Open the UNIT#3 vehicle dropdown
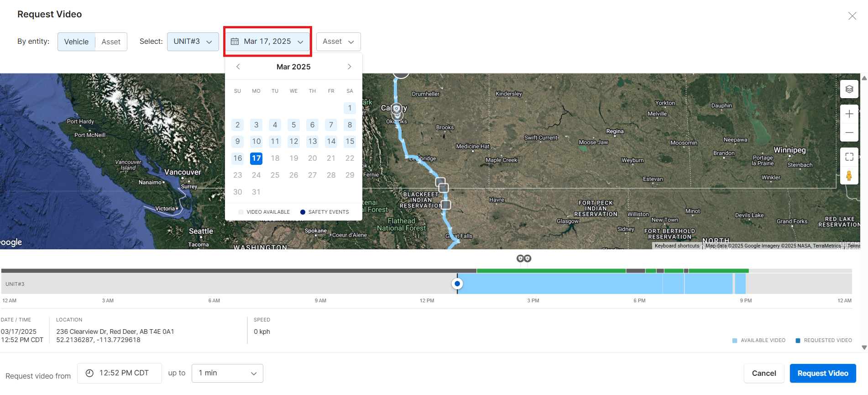868x395 pixels. click(193, 42)
